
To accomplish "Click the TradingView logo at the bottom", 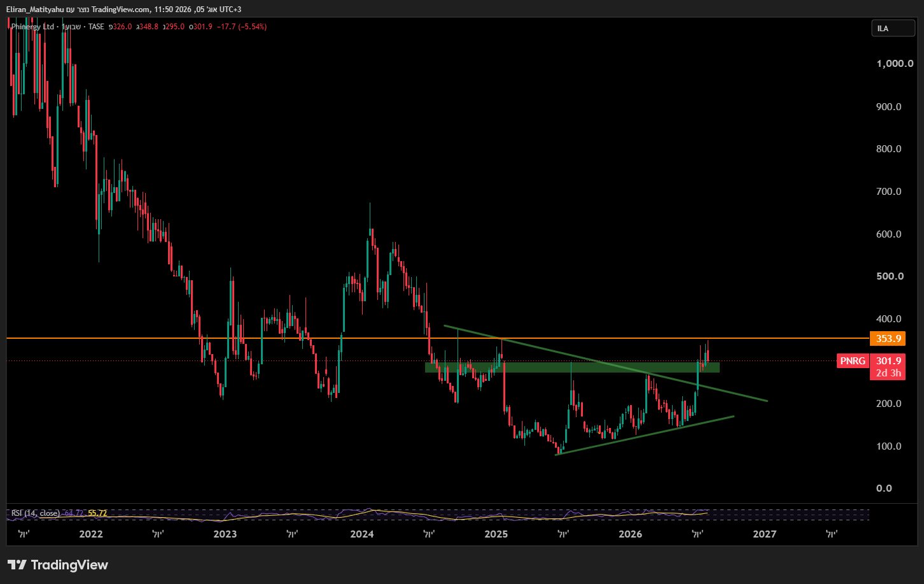I will click(x=58, y=565).
